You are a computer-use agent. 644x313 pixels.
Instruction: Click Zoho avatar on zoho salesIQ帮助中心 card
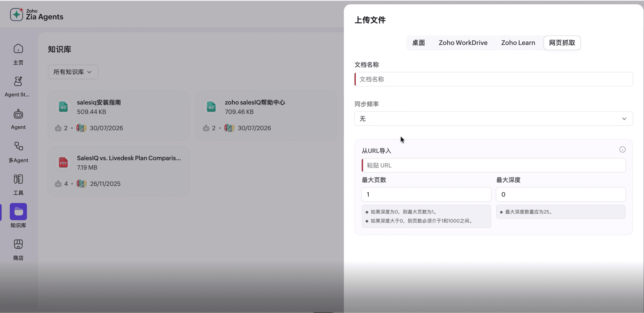pyautogui.click(x=229, y=128)
